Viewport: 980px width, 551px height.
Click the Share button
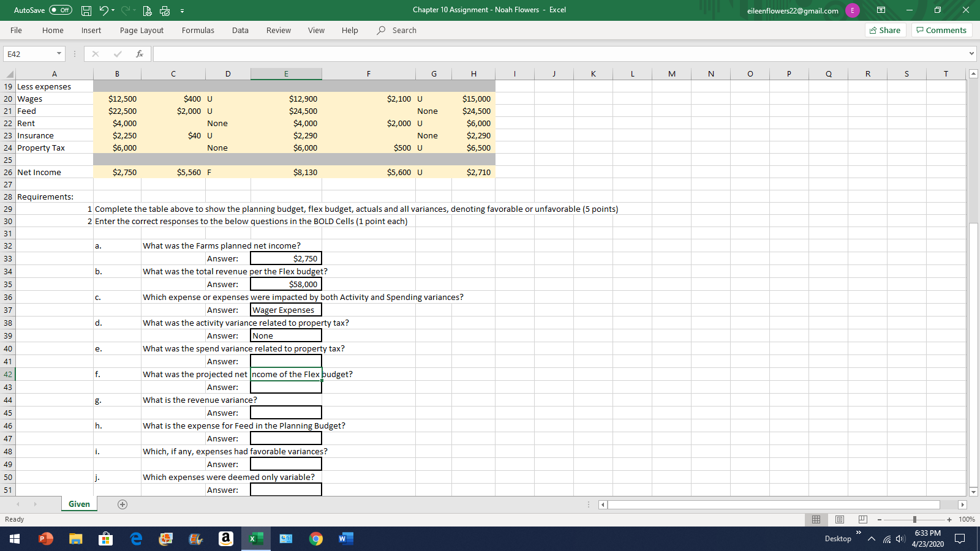pyautogui.click(x=885, y=30)
